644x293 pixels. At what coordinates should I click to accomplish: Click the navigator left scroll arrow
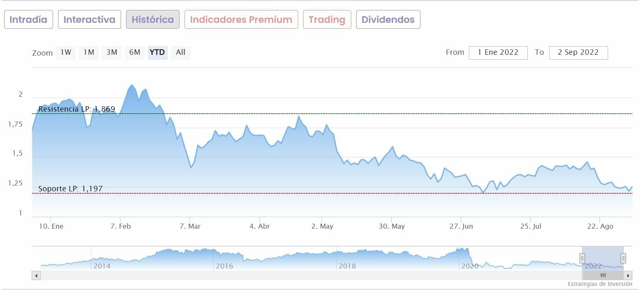36,275
